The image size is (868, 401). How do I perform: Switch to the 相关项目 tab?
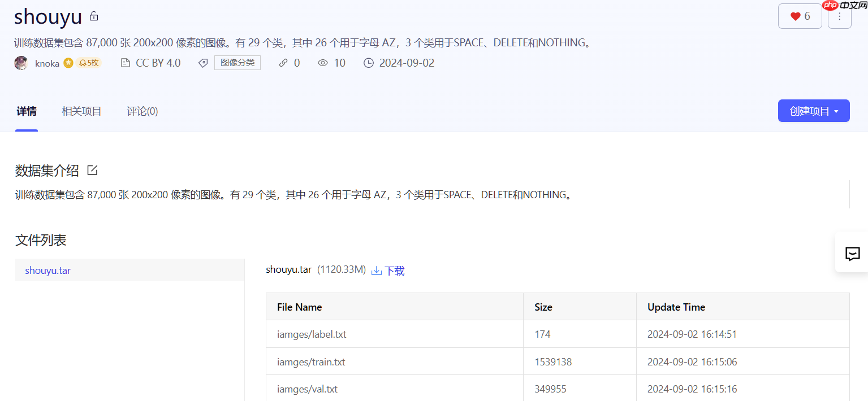pyautogui.click(x=81, y=111)
